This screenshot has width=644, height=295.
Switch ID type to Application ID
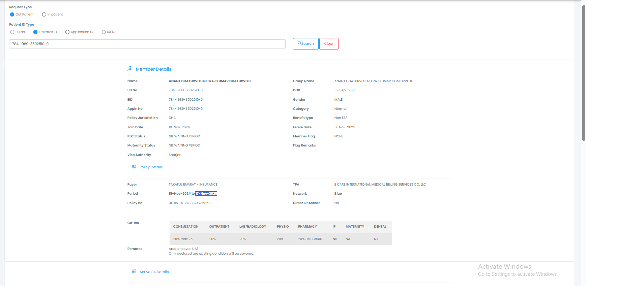67,32
